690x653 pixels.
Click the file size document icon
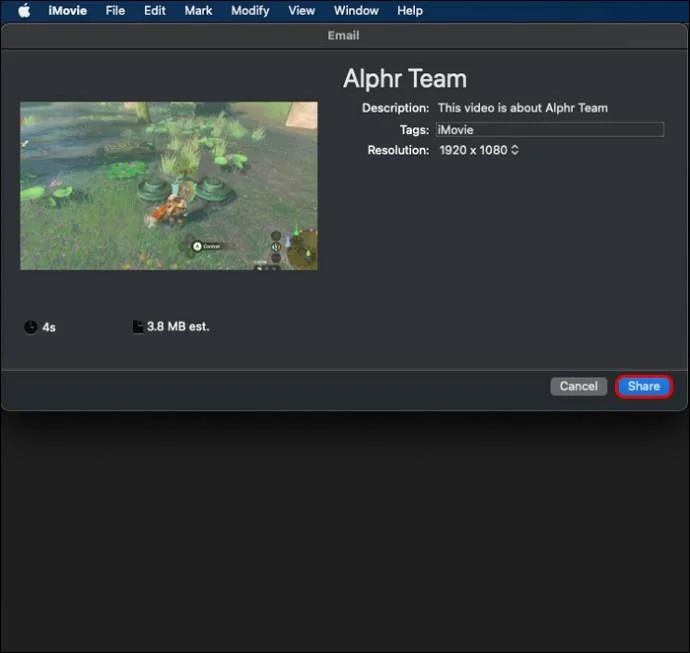(138, 326)
